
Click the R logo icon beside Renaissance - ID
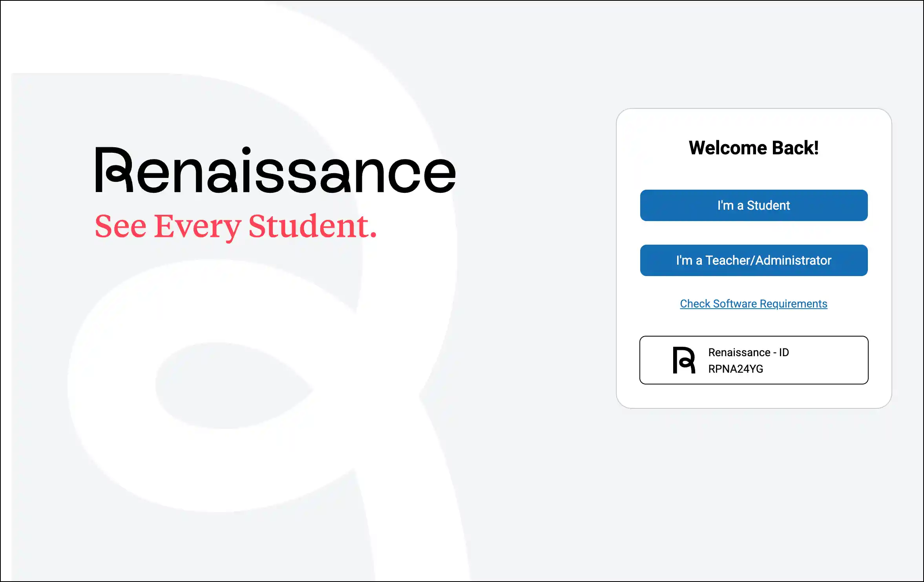[684, 360]
